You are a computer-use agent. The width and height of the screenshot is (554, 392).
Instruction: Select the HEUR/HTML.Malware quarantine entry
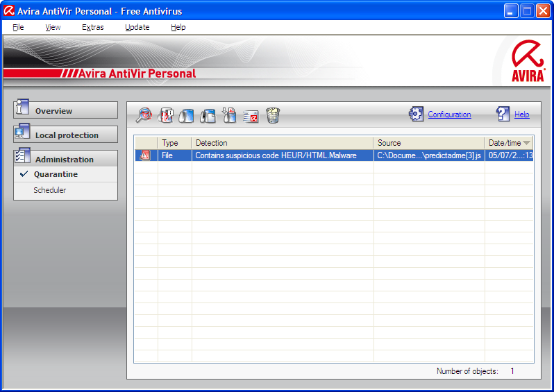pyautogui.click(x=276, y=155)
